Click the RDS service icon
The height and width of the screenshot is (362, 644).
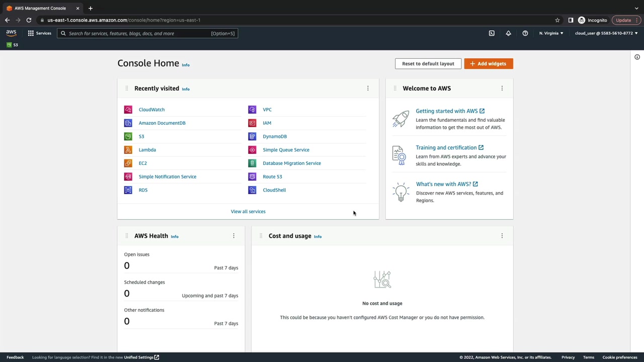coord(128,190)
